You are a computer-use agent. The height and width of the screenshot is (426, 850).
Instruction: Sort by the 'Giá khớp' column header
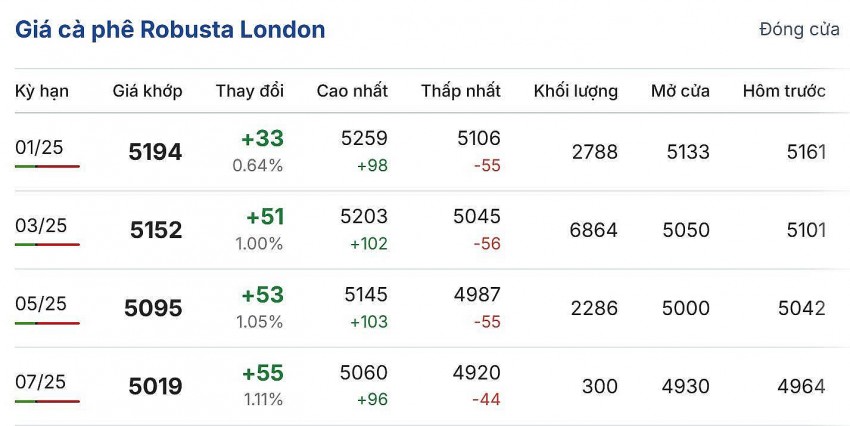[147, 91]
